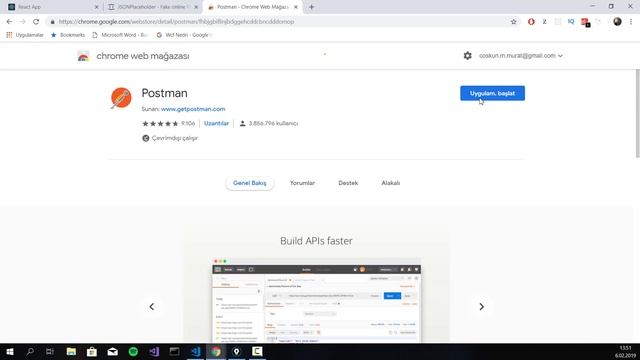This screenshot has width=640, height=360.
Task: Open the Camtasia recorder on taskbar
Action: click(x=257, y=351)
